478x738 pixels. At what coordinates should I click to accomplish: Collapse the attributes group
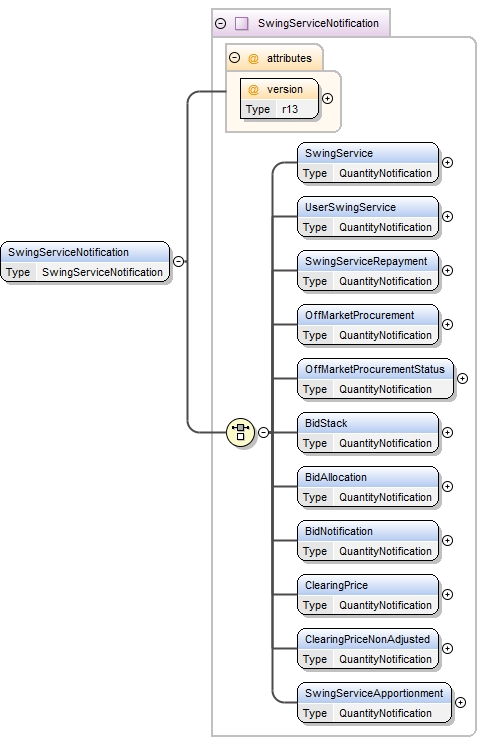click(x=234, y=57)
